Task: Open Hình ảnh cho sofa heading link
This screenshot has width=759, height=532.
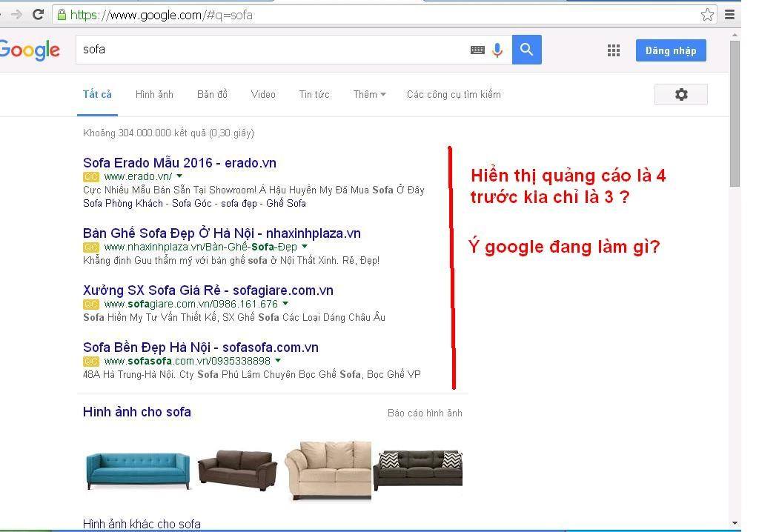Action: click(137, 412)
